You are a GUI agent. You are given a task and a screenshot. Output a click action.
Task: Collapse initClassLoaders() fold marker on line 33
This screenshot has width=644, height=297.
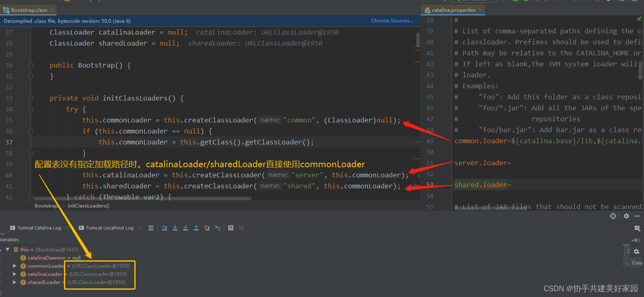point(31,98)
